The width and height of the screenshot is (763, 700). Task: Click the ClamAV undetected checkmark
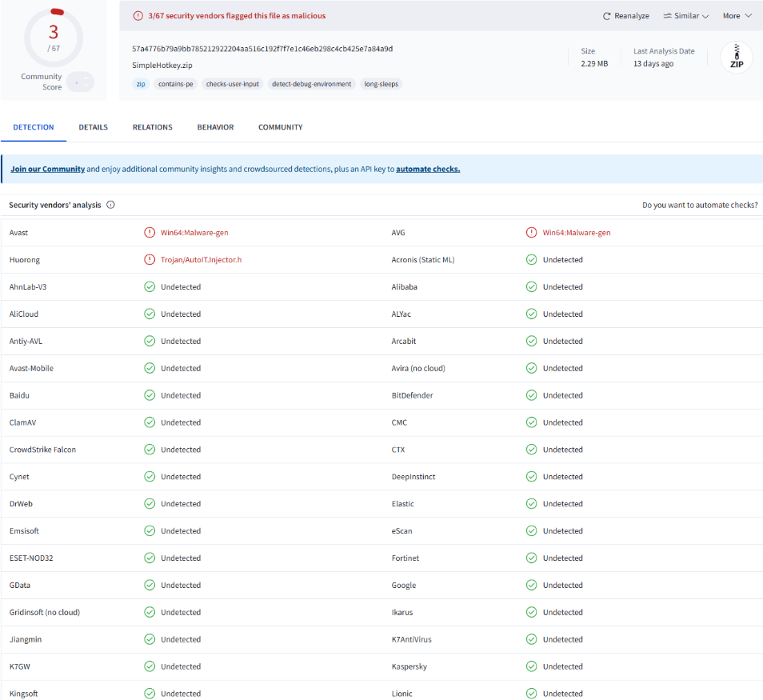pyautogui.click(x=150, y=422)
